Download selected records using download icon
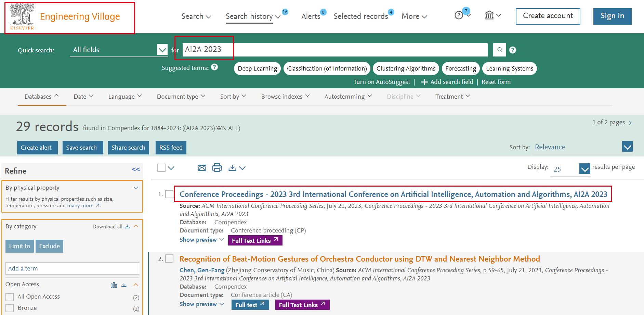The height and width of the screenshot is (315, 644). (x=233, y=168)
